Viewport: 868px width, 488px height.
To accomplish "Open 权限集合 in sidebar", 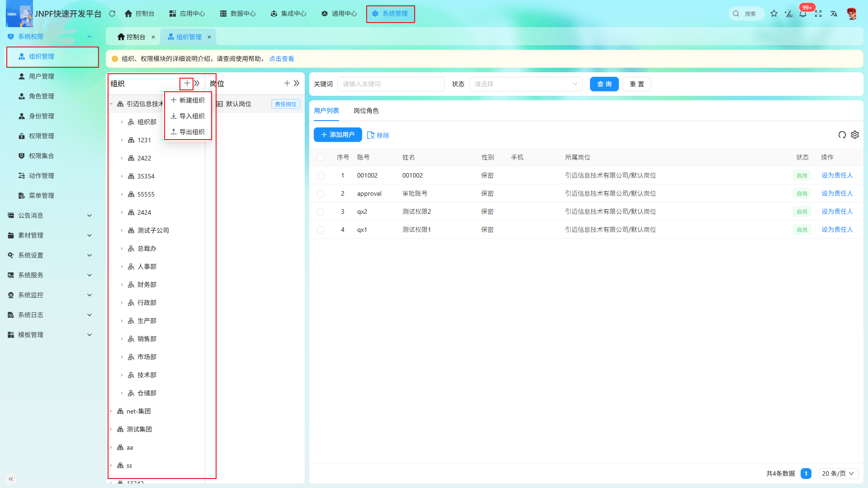I will [x=42, y=156].
